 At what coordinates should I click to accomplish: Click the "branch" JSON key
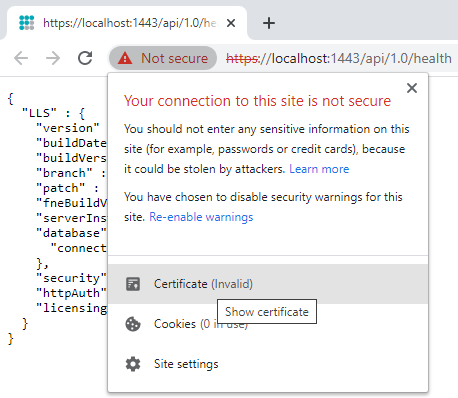64,173
